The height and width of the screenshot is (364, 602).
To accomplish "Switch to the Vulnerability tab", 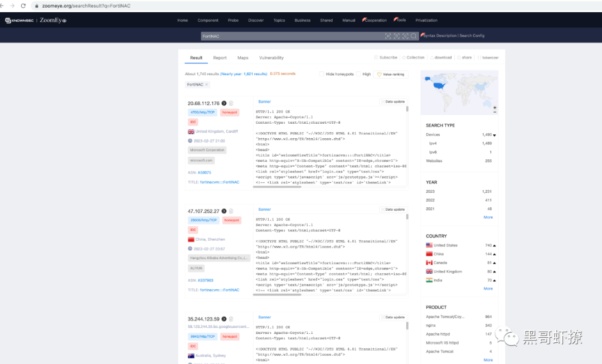I will 271,57.
